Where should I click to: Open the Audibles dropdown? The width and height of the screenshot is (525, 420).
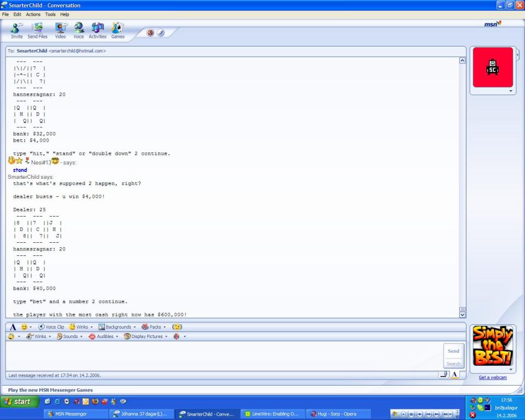[103, 336]
